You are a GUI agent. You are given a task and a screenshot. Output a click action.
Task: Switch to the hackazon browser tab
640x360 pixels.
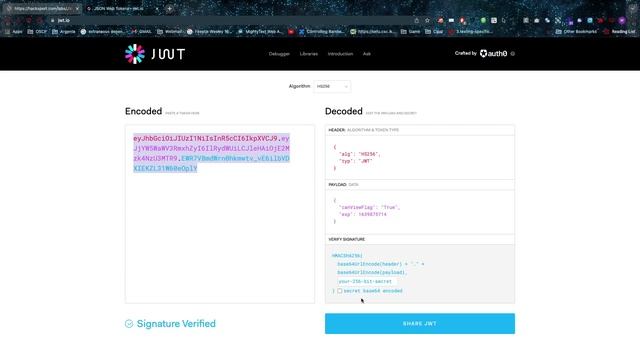pos(42,8)
